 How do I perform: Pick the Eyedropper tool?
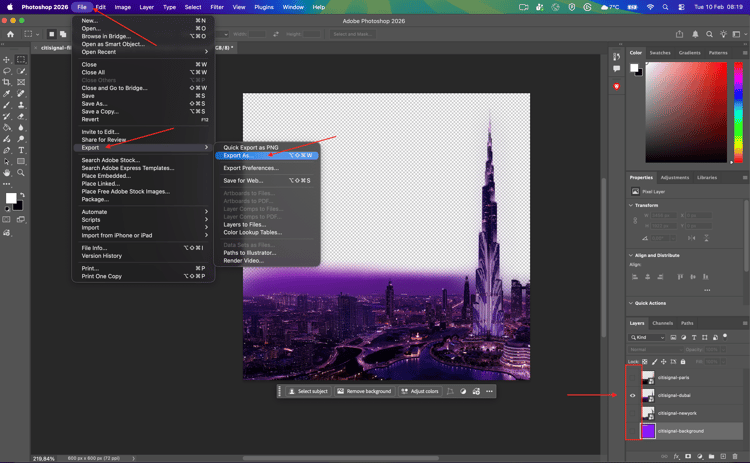[7, 93]
